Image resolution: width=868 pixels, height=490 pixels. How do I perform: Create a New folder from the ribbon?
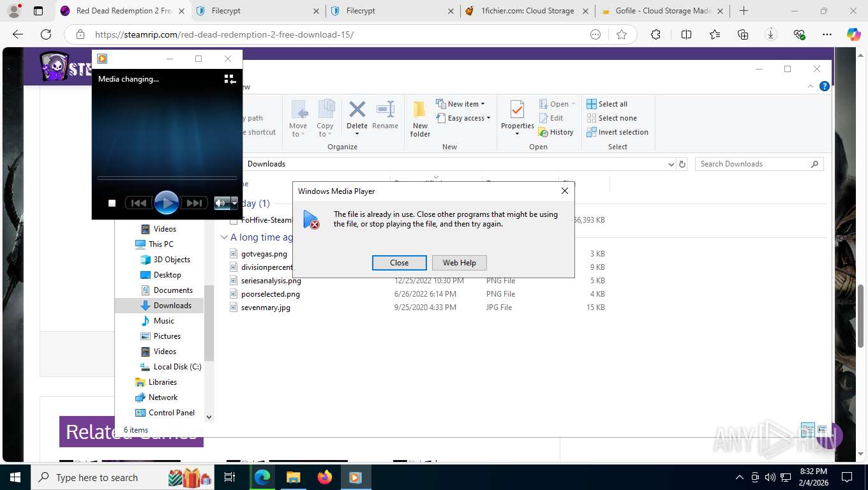(420, 119)
